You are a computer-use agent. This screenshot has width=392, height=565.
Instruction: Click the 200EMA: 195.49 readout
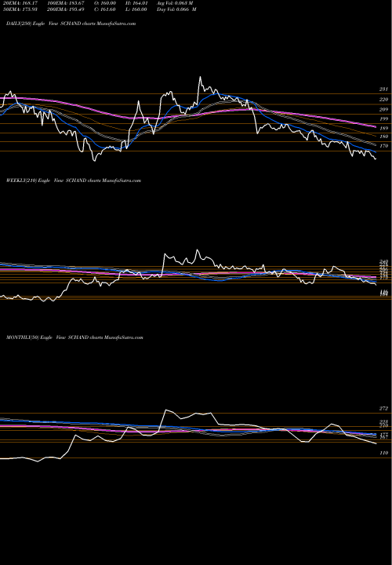point(66,9)
